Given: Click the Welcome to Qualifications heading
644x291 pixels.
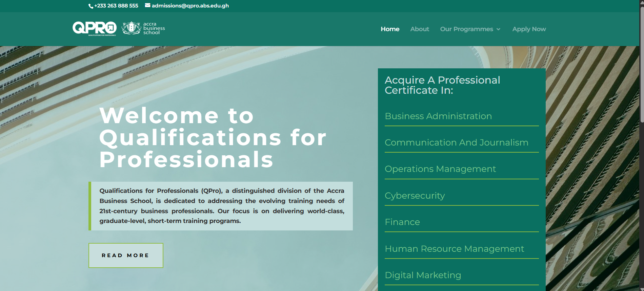Looking at the screenshot, I should point(213,137).
